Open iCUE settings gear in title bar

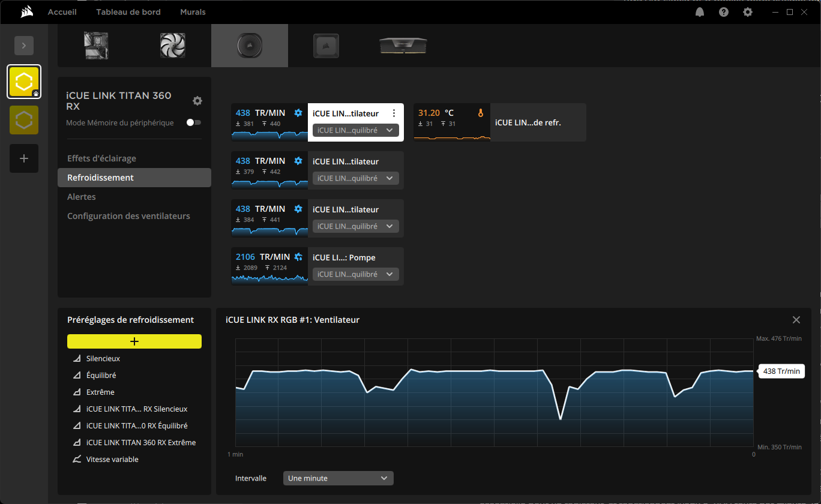[x=747, y=12]
